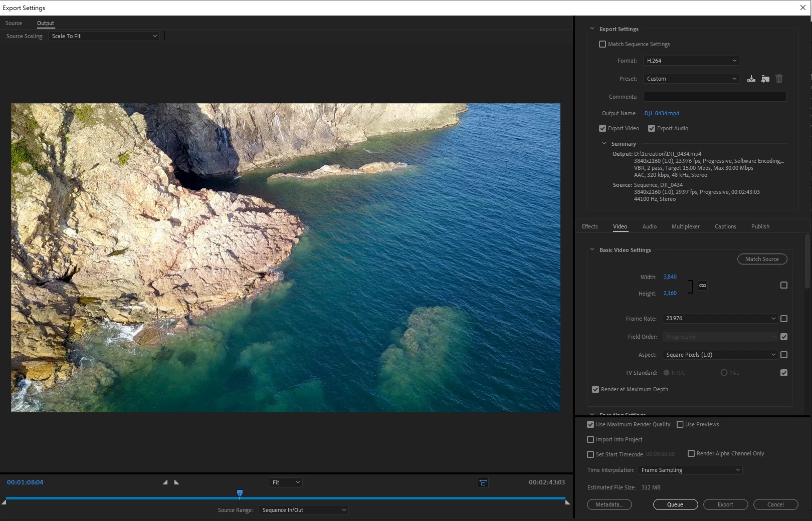Close the Export Settings dialog
This screenshot has height=521, width=812.
coord(802,8)
